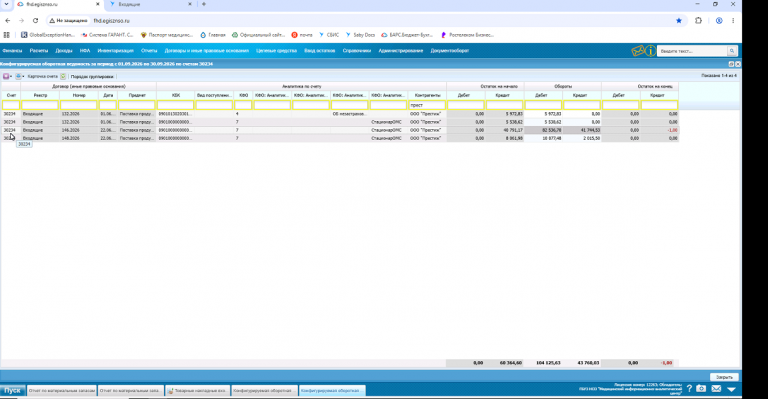
Task: Open the Saby Docs bookmark
Action: tap(360, 35)
